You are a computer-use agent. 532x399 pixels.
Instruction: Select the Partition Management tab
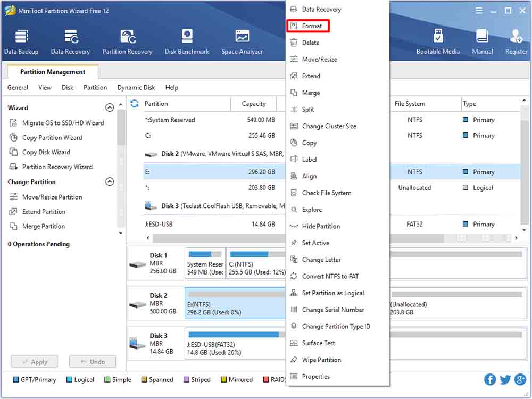pyautogui.click(x=53, y=72)
